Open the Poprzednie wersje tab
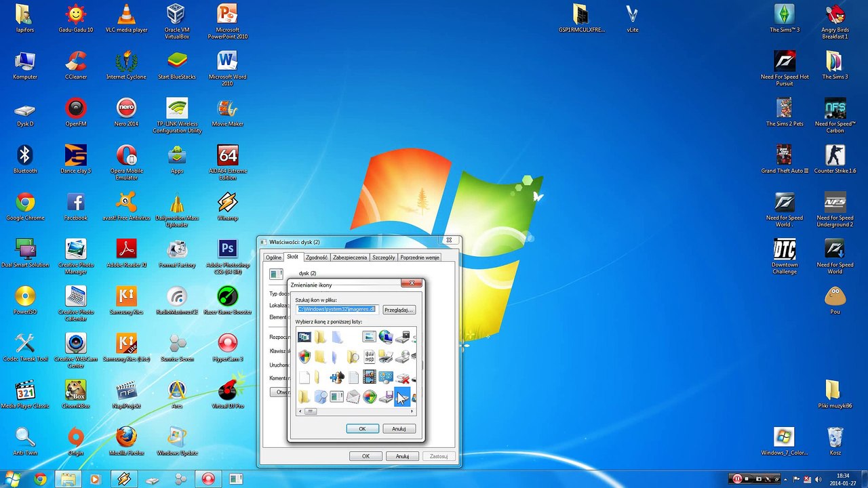This screenshot has width=868, height=488. click(x=420, y=258)
